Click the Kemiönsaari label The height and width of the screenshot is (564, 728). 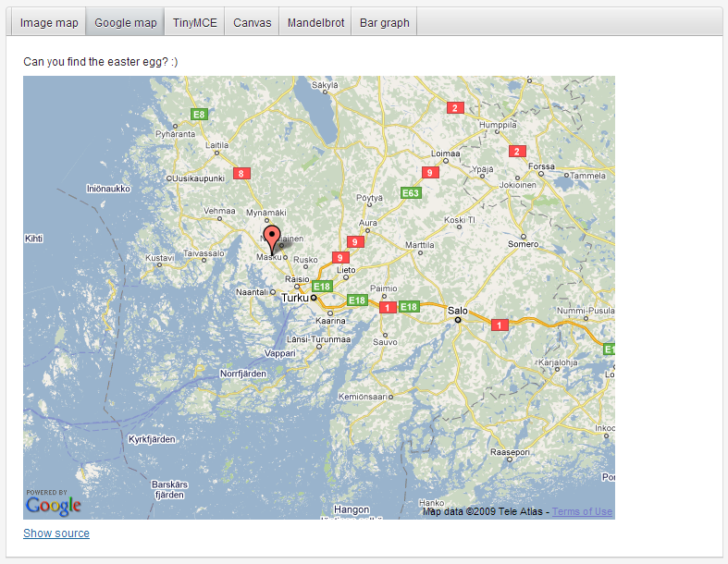[x=363, y=397]
